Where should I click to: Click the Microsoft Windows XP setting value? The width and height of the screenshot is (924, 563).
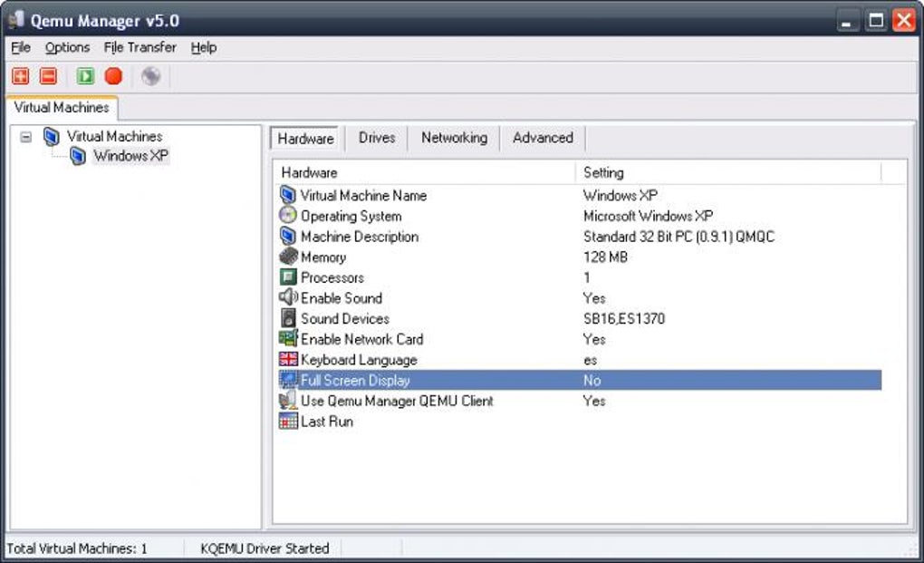(648, 216)
